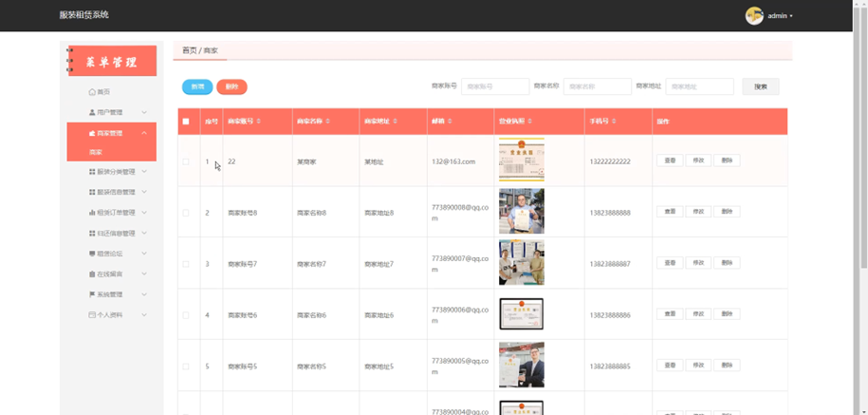Click 查看 for row 1 某商家
This screenshot has width=868, height=415.
pyautogui.click(x=670, y=160)
